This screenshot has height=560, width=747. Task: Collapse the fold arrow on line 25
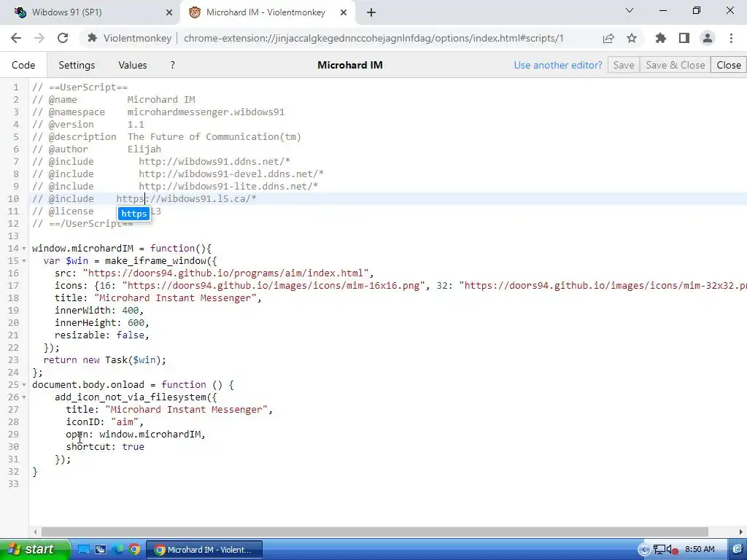(x=24, y=385)
